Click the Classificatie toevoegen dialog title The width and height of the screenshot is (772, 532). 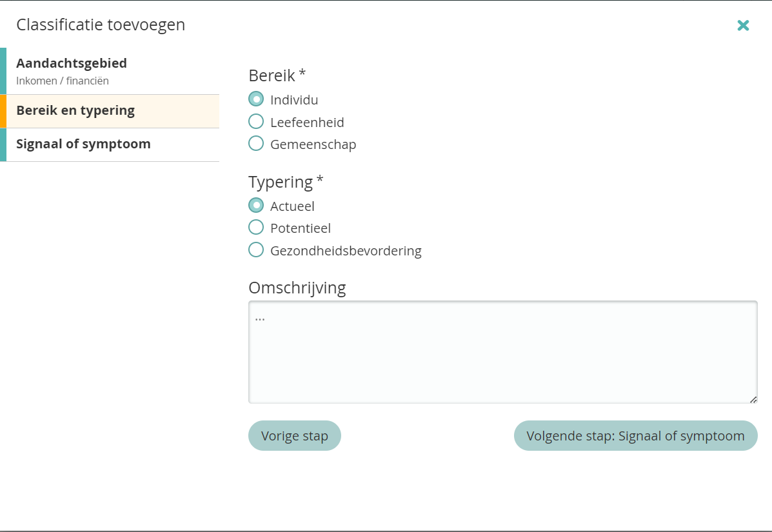(101, 25)
